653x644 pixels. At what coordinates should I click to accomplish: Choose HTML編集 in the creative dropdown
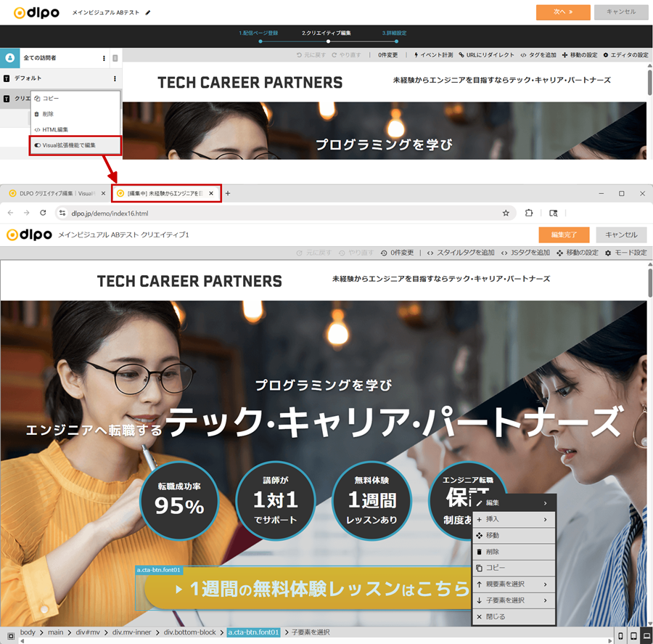point(75,130)
